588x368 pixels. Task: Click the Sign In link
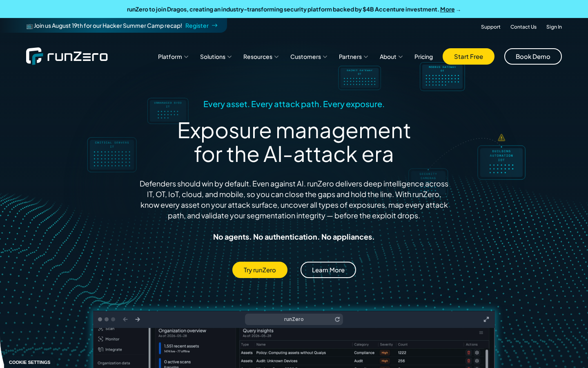(x=554, y=27)
